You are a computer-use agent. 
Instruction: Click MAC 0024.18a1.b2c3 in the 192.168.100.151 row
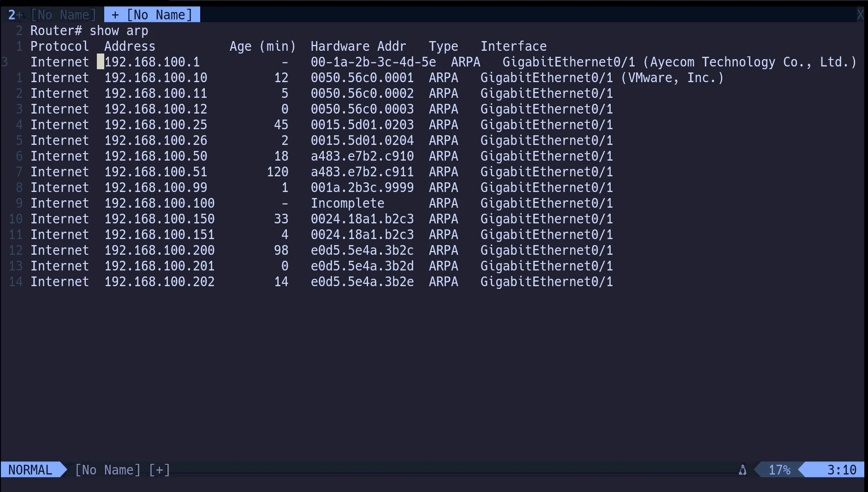(363, 235)
